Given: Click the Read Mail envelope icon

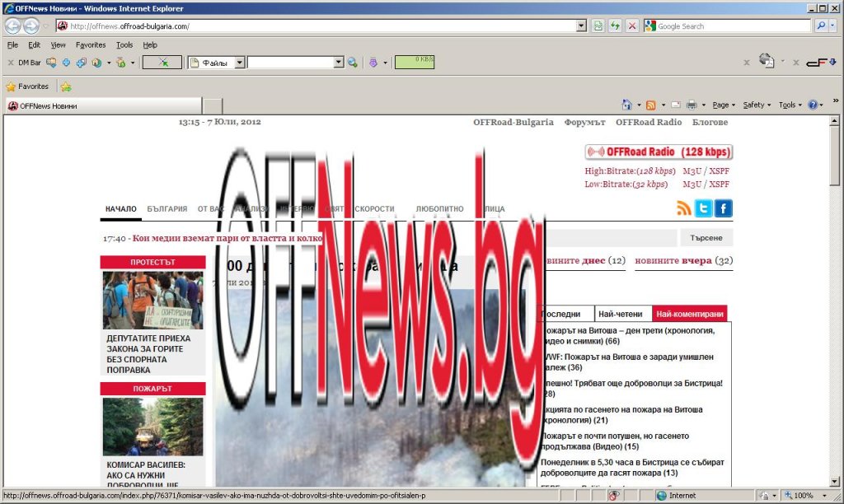Looking at the screenshot, I should coord(676,105).
